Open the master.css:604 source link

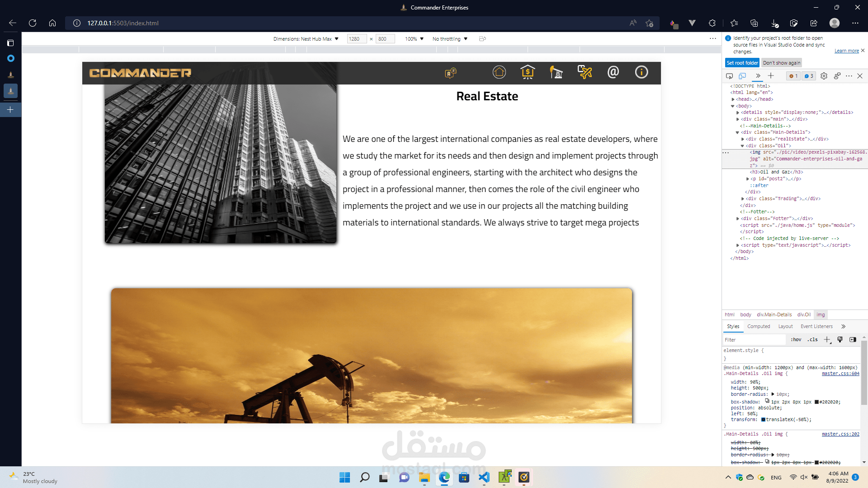pos(840,374)
